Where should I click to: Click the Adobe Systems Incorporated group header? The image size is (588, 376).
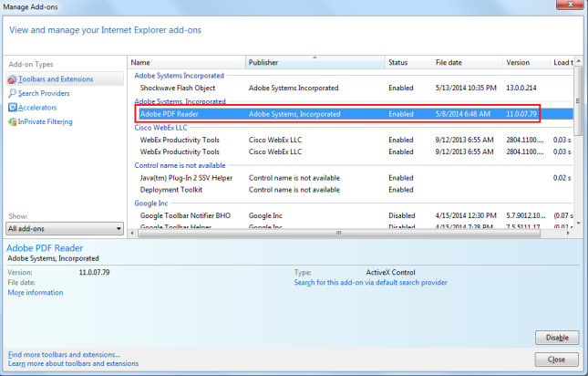180,76
